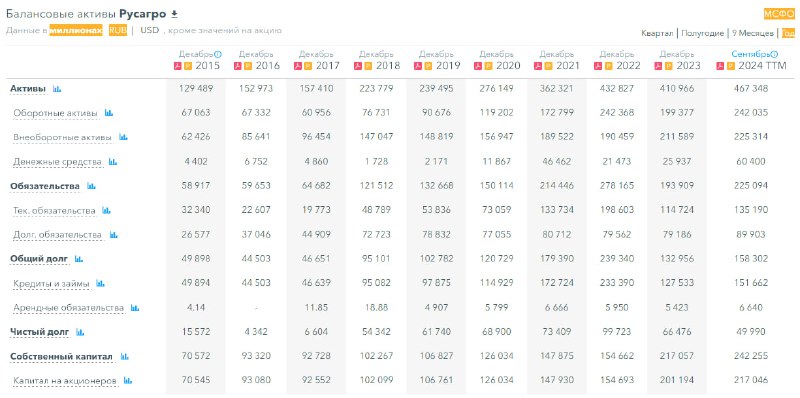Image resolution: width=800 pixels, height=398 pixels.
Task: Click the download icon next to Русагро
Action: tap(174, 14)
